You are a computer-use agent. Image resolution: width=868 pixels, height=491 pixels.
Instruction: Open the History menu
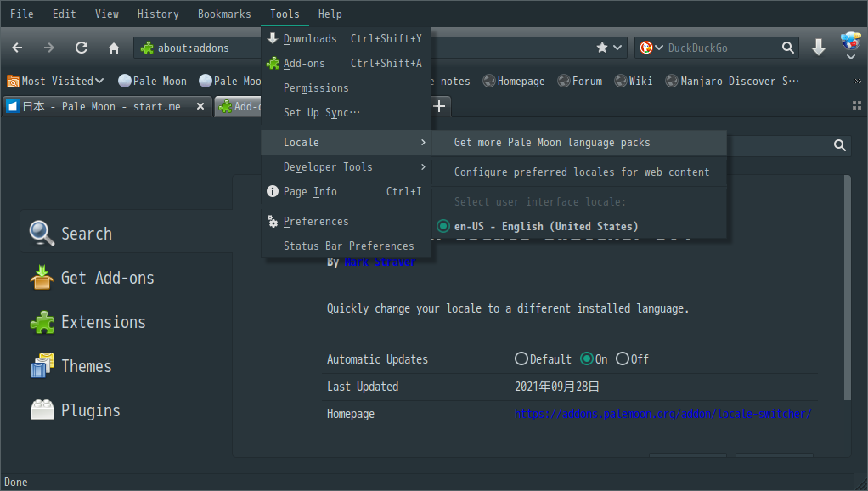pos(158,14)
